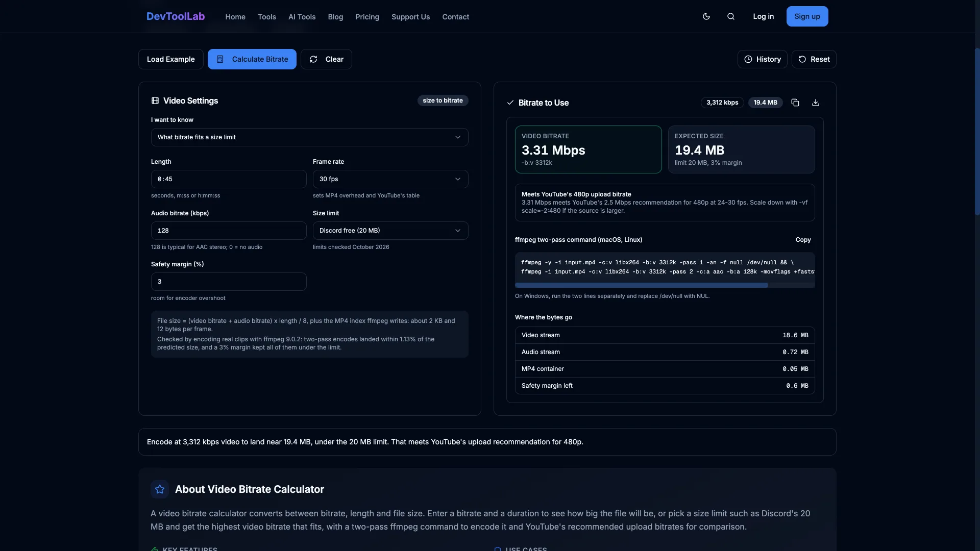Click the Expected Size 19.4 MB card
Screen dimensions: 980x551
741,149
